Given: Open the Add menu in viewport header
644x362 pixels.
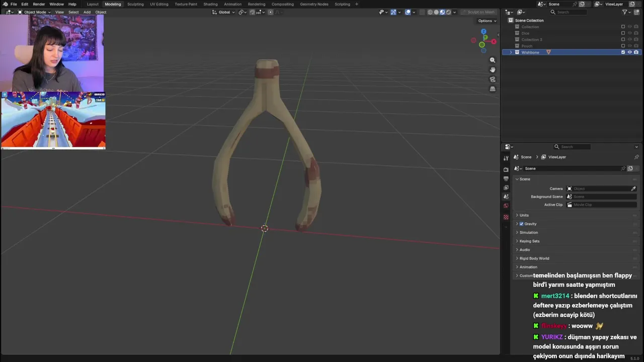Looking at the screenshot, I should click(87, 12).
